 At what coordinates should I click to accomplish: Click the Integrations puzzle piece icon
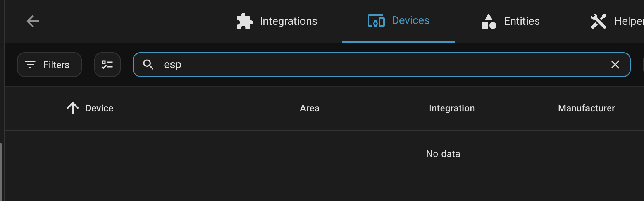click(x=245, y=21)
